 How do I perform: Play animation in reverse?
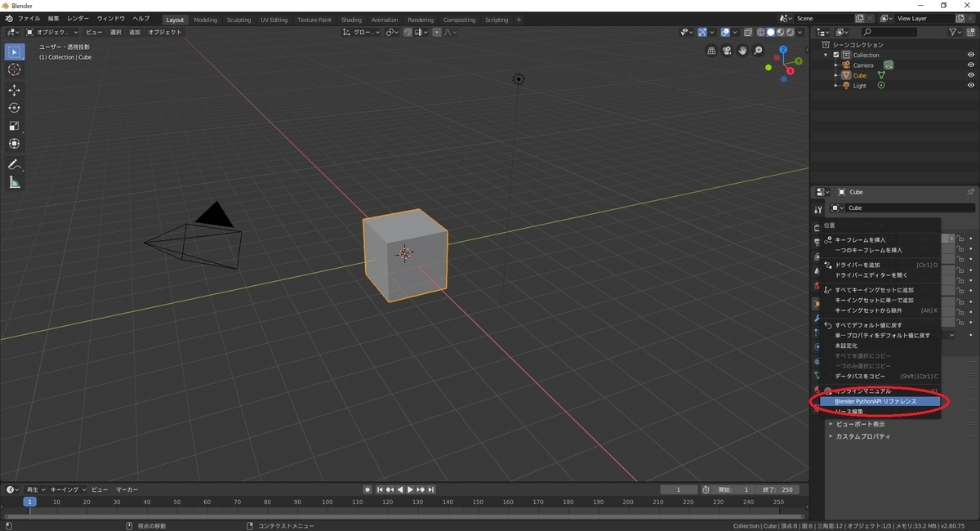coord(400,489)
